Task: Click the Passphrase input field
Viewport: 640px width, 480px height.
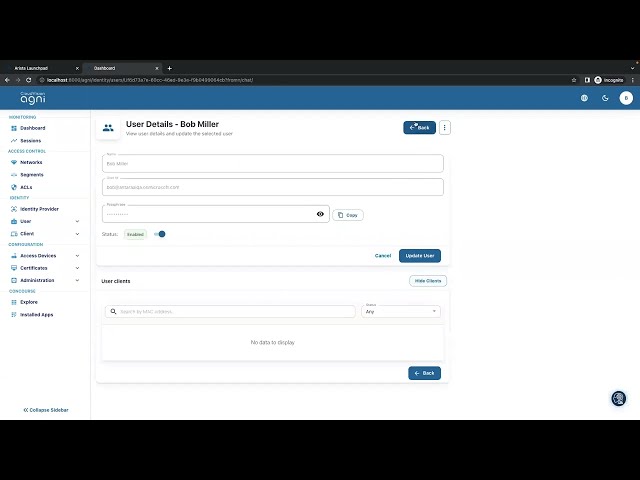Action: click(x=216, y=214)
